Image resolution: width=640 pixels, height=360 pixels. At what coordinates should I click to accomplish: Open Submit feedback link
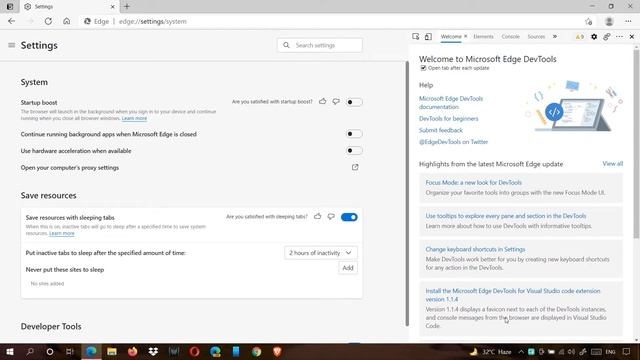point(441,130)
